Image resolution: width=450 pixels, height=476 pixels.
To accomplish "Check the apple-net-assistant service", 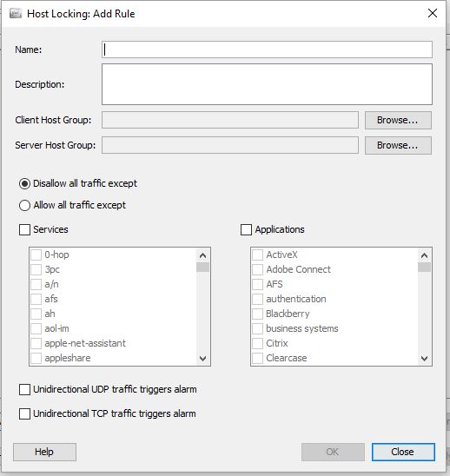I will pos(36,343).
